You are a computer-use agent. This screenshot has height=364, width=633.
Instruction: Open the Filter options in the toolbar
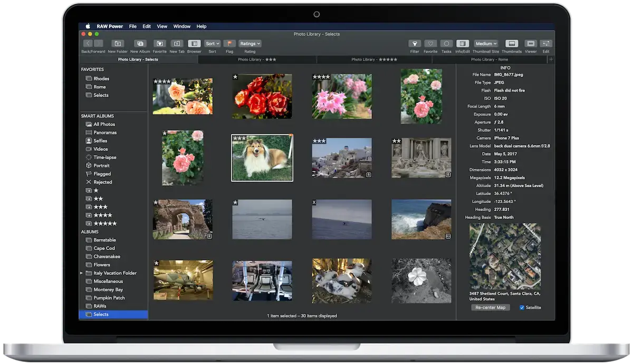tap(415, 44)
